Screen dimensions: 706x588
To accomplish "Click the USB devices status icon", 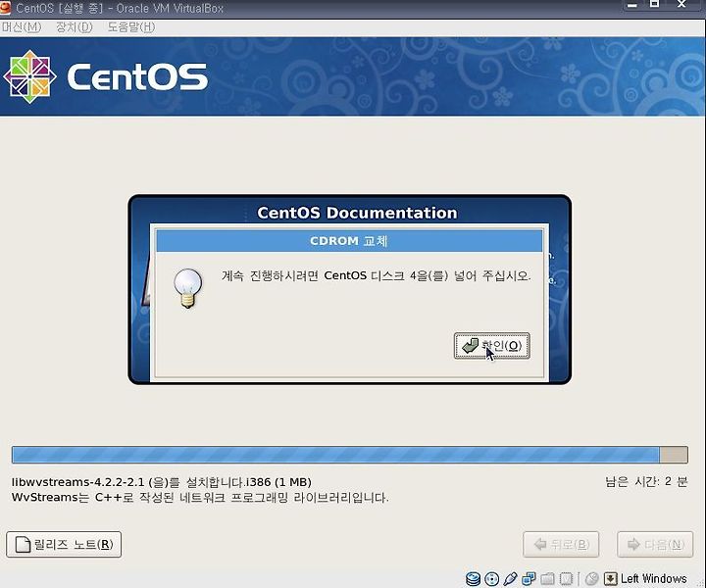I will 510,578.
